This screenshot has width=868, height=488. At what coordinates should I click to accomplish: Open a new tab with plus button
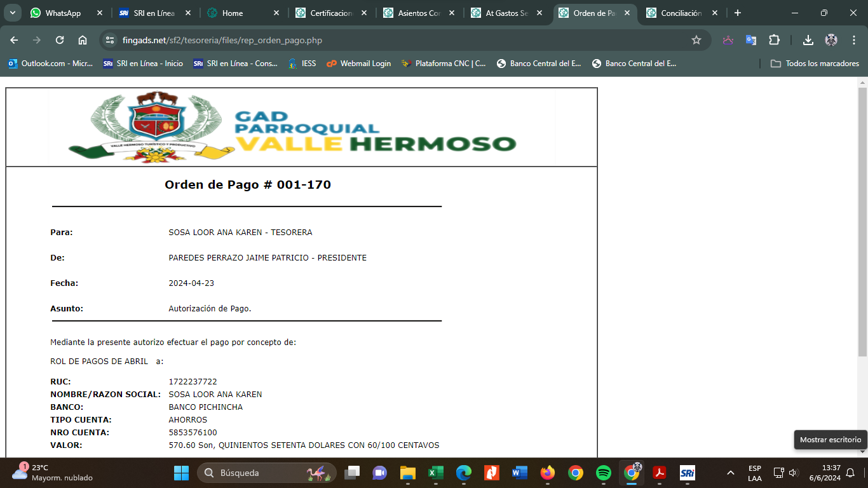(737, 13)
